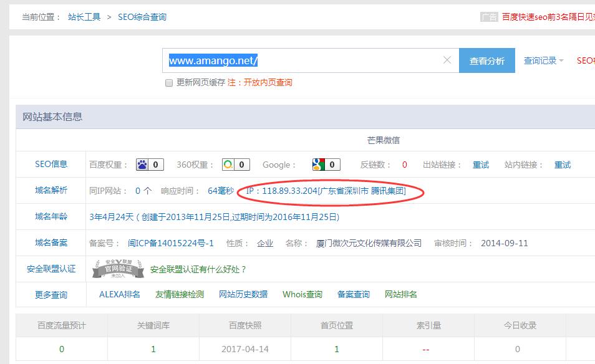The width and height of the screenshot is (595, 364).
Task: Click the 安全联盟 verification badge
Action: [x=119, y=269]
